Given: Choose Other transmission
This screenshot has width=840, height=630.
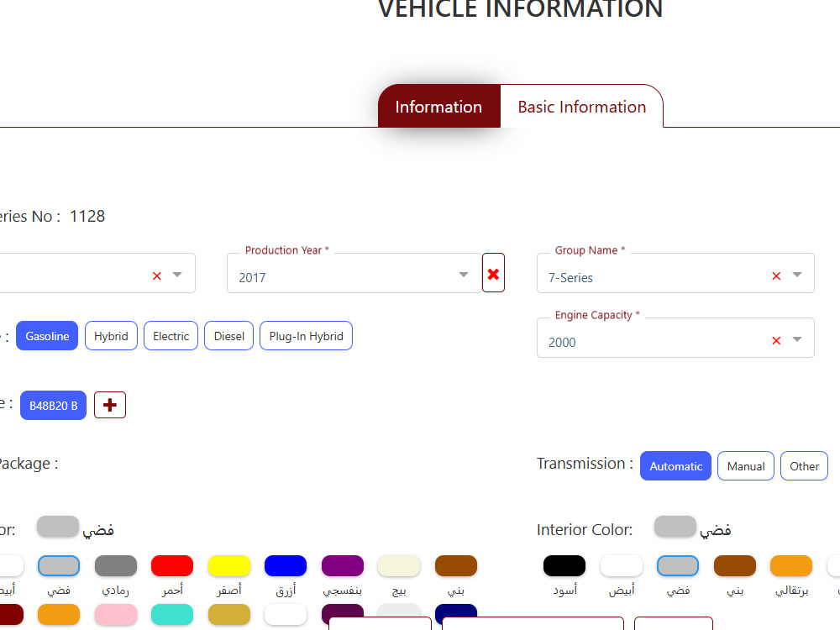Looking at the screenshot, I should coord(804,466).
